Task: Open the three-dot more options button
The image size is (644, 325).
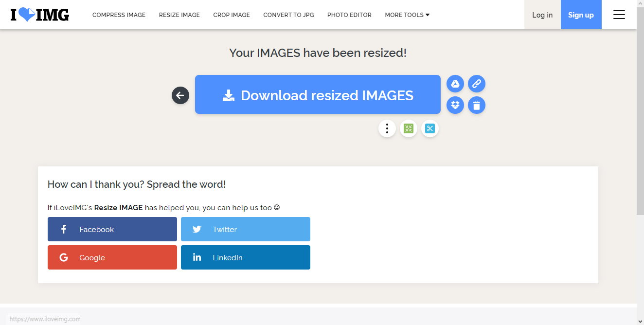Action: point(387,128)
